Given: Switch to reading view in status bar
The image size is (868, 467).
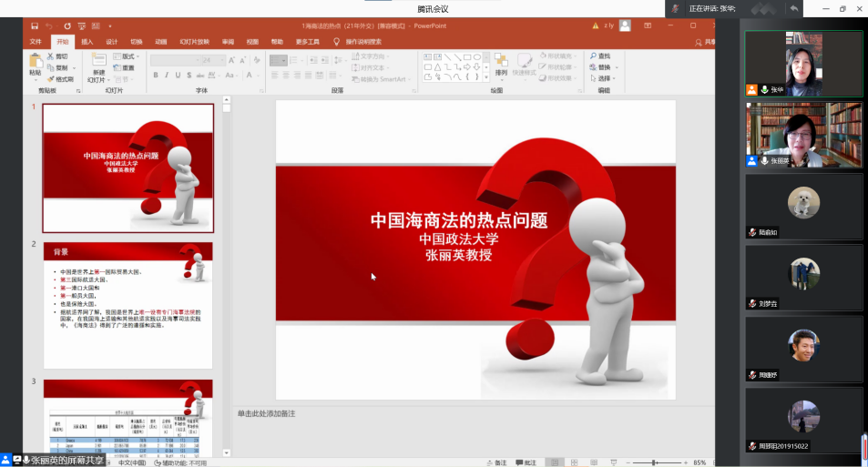Looking at the screenshot, I should pos(594,462).
